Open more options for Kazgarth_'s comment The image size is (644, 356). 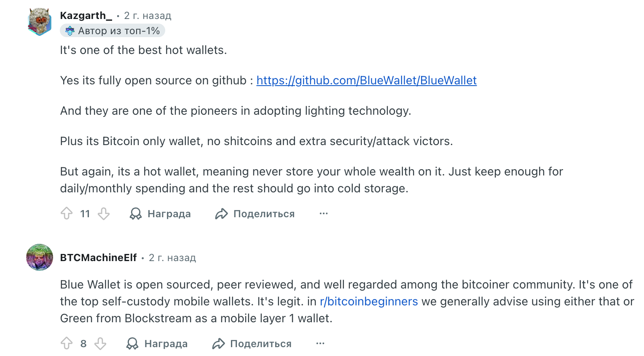coord(323,214)
